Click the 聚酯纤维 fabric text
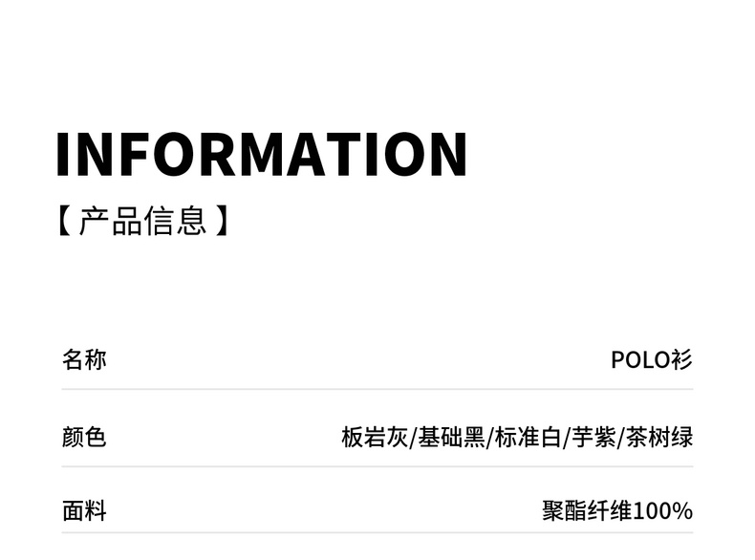This screenshot has width=755, height=560. (587, 511)
